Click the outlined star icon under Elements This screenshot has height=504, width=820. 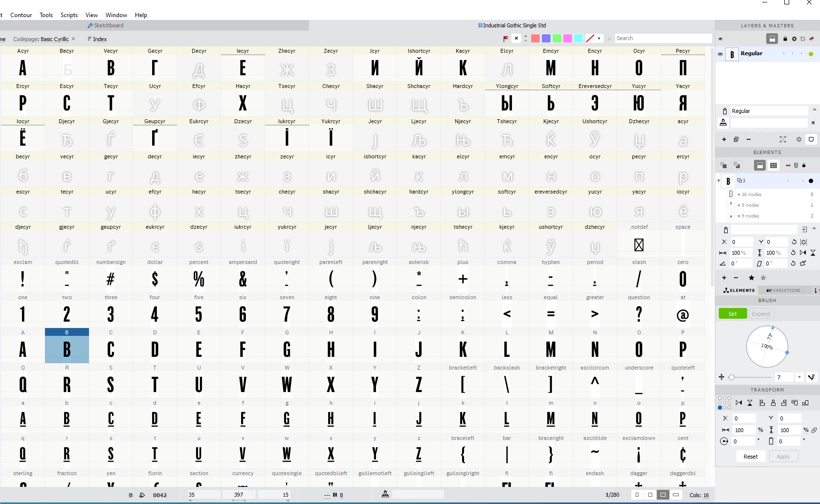pos(763,278)
